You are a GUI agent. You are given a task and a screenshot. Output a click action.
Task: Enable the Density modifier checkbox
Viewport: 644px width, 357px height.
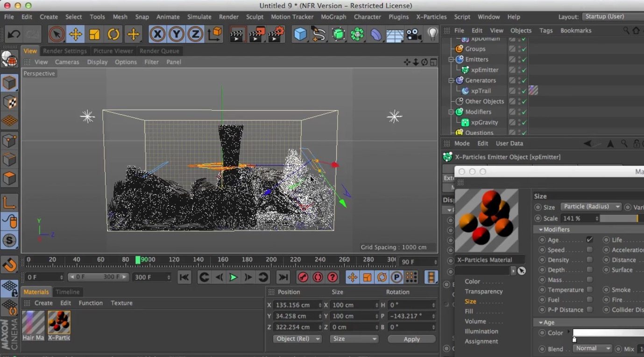(590, 260)
